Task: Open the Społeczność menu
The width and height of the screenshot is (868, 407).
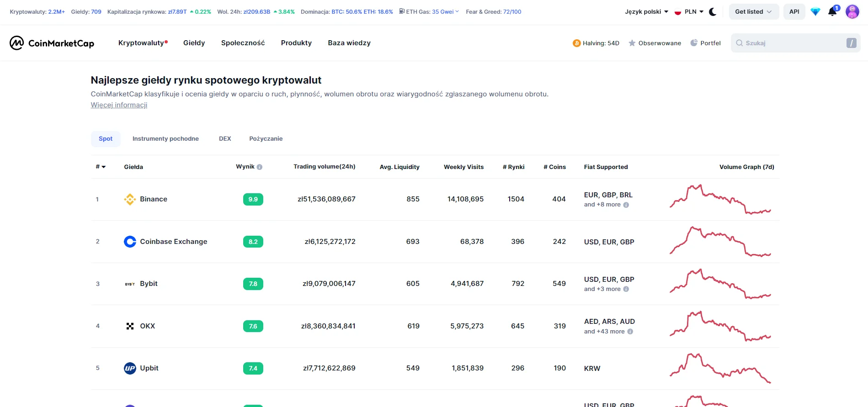Action: (243, 43)
